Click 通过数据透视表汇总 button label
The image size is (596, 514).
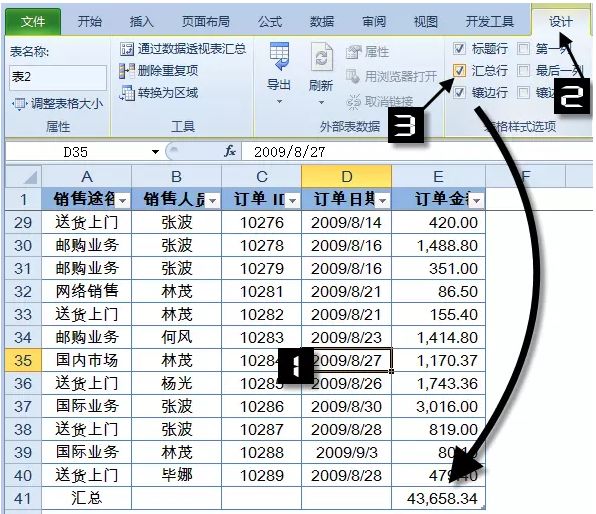coord(192,49)
